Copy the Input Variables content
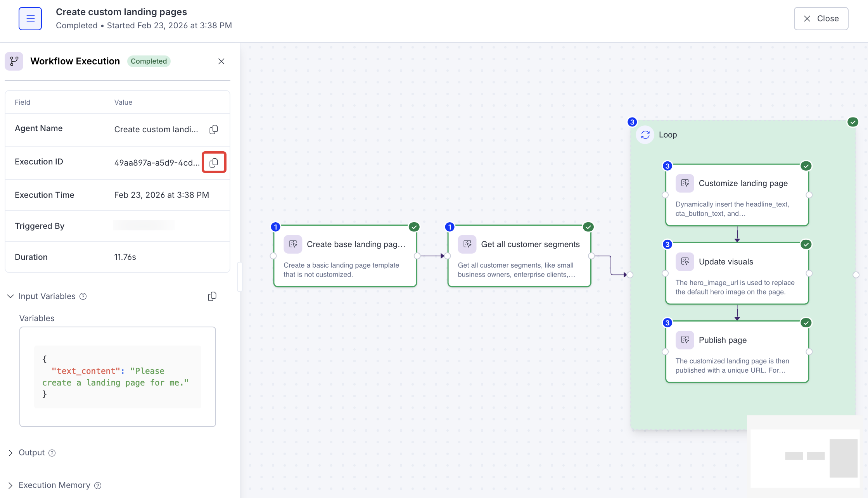 tap(212, 296)
